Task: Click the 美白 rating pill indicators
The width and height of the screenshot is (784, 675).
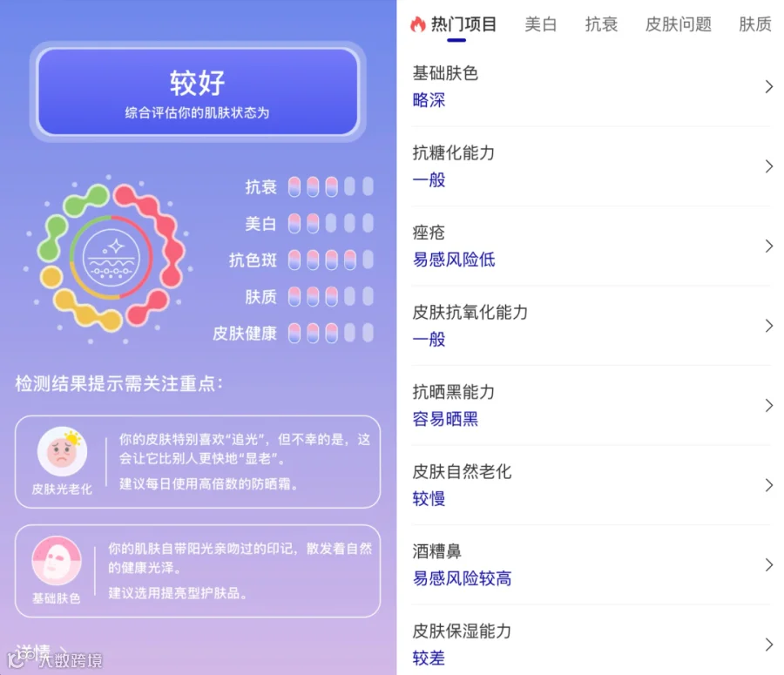Action: click(330, 223)
